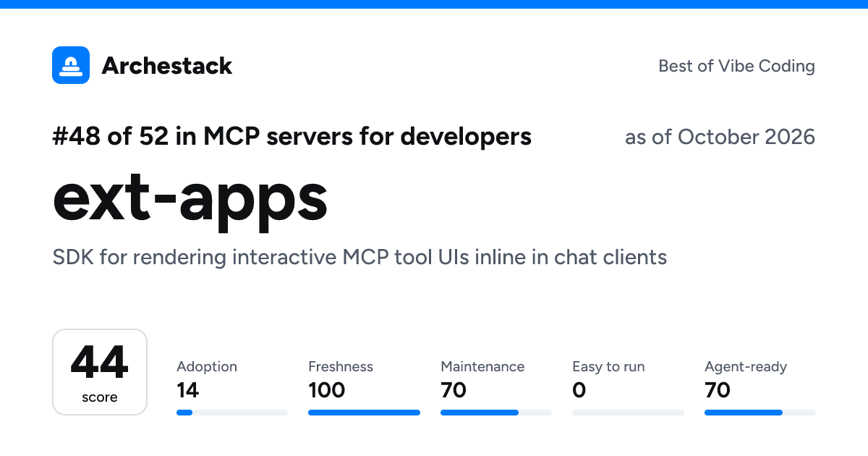Click the 'Easy to run' label

pyautogui.click(x=608, y=367)
